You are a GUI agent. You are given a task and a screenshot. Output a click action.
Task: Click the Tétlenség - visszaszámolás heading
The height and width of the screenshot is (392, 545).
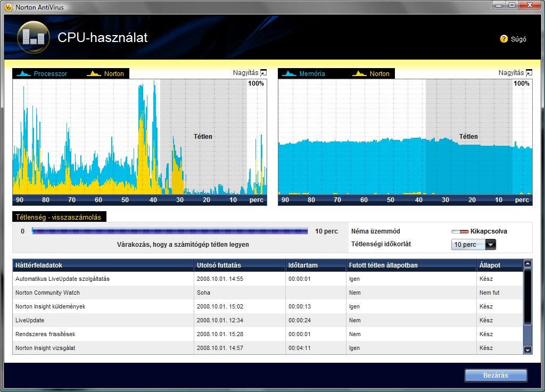click(59, 217)
